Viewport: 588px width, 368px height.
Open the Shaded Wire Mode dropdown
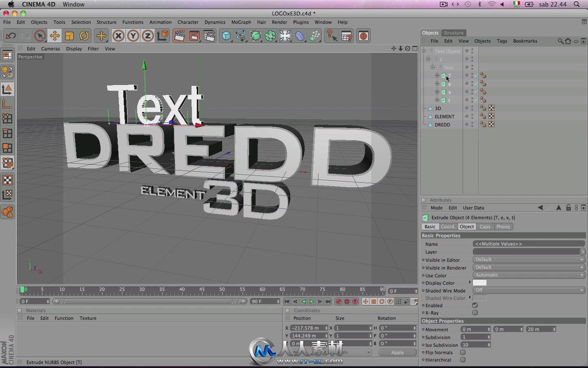(x=529, y=290)
